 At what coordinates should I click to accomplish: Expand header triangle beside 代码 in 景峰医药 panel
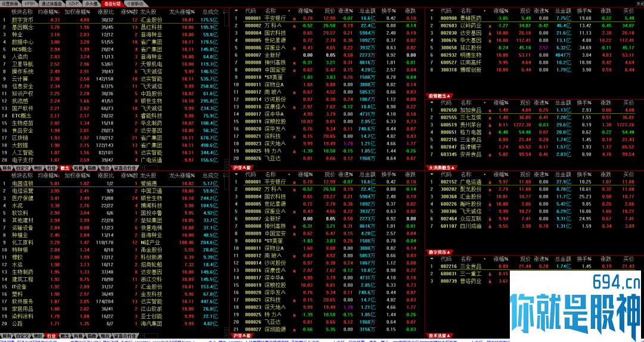point(432,11)
